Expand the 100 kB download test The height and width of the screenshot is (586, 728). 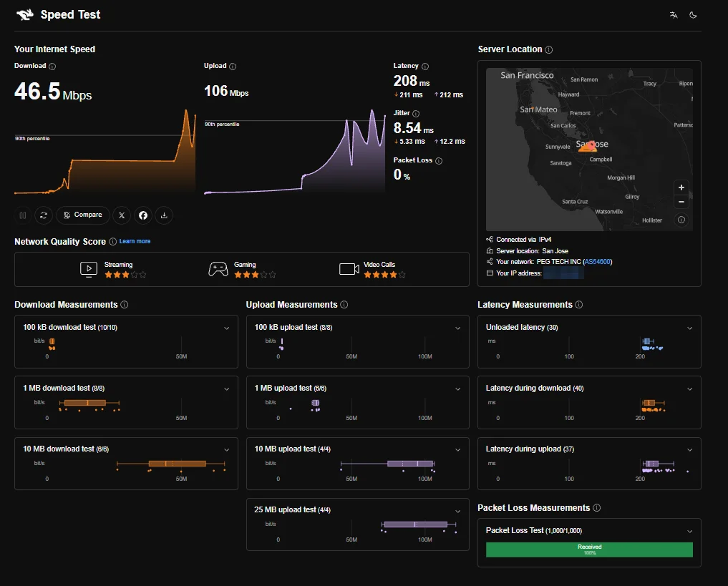click(227, 328)
